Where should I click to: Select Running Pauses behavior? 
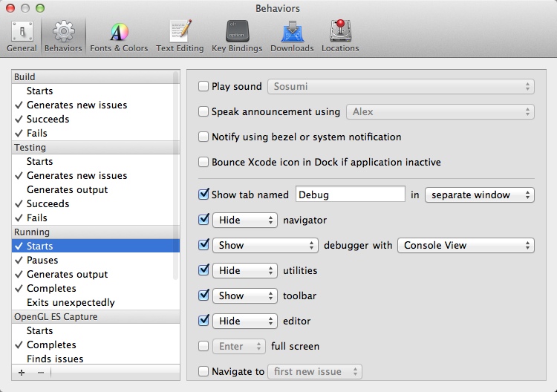click(96, 260)
